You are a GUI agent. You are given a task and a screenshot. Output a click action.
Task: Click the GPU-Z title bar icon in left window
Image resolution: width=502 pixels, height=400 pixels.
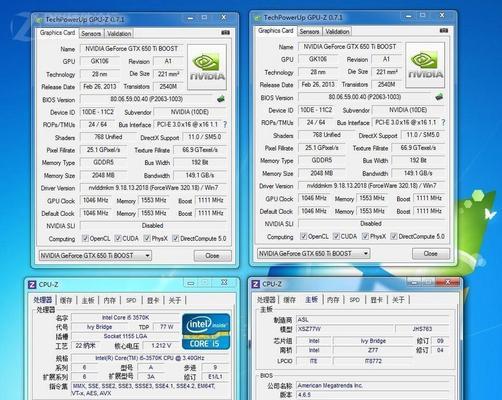coord(39,20)
